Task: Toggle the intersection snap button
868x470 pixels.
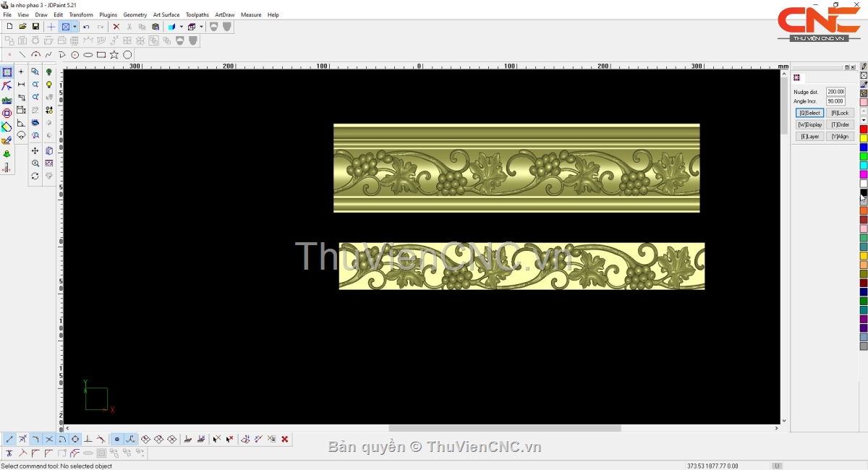Action: click(x=49, y=439)
